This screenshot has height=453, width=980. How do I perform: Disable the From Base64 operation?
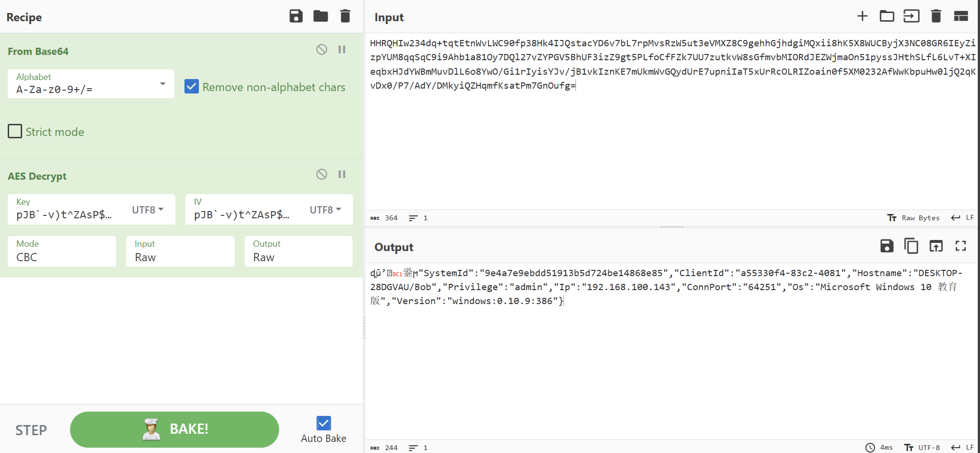click(322, 49)
